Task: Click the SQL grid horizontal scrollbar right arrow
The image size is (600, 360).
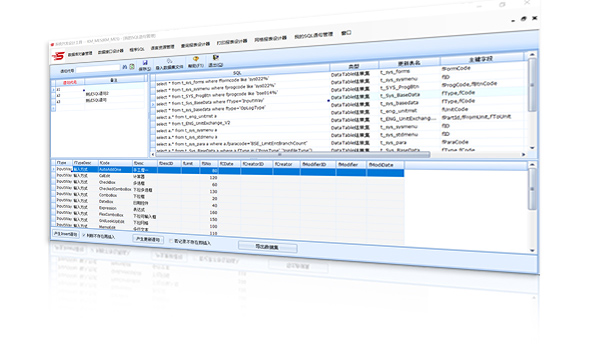Action: (523, 155)
